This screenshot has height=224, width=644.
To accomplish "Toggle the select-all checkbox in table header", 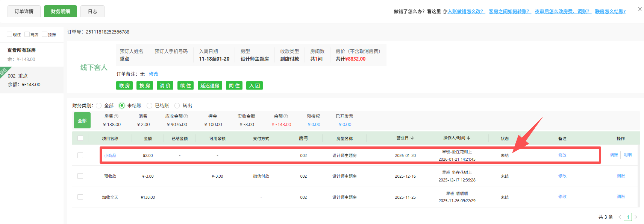I will click(80, 138).
